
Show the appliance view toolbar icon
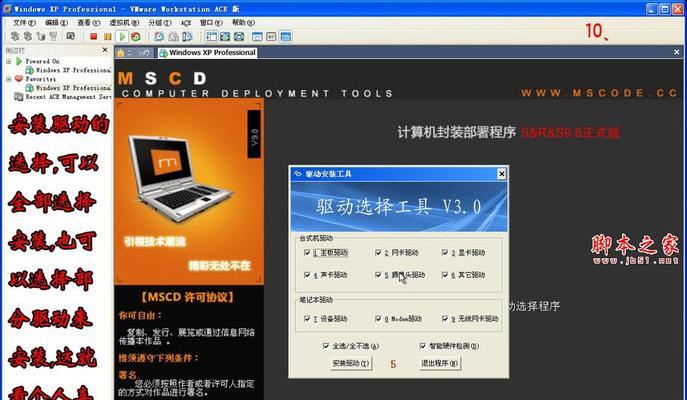pyautogui.click(x=271, y=37)
